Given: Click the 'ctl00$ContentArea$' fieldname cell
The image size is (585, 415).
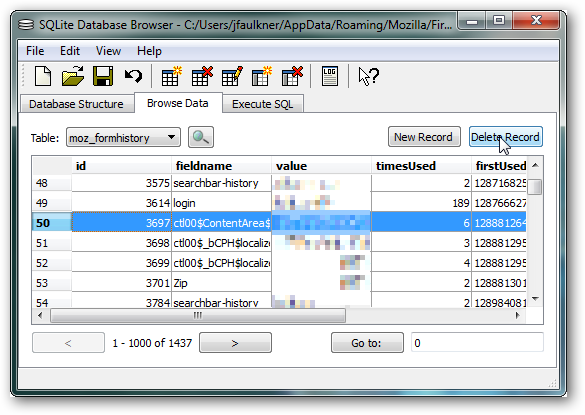Looking at the screenshot, I should pos(221,223).
